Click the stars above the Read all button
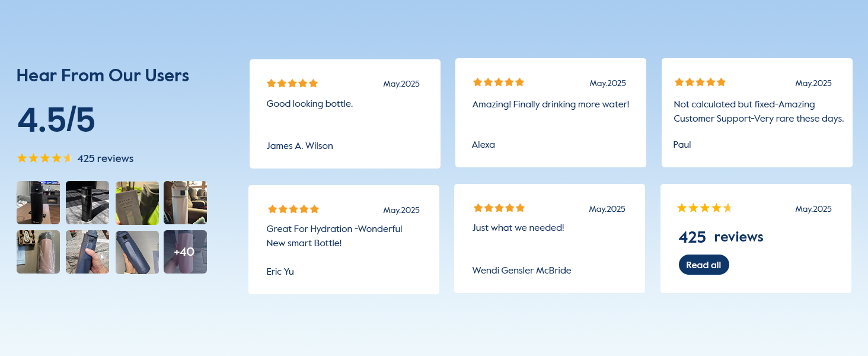 pos(705,208)
